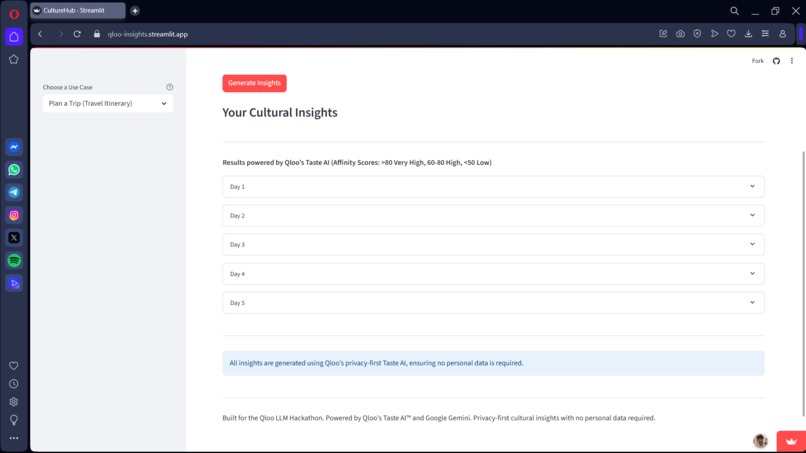Click the Built for Qloo LLM Hackathon footer
Image resolution: width=806 pixels, height=453 pixels.
click(x=438, y=418)
